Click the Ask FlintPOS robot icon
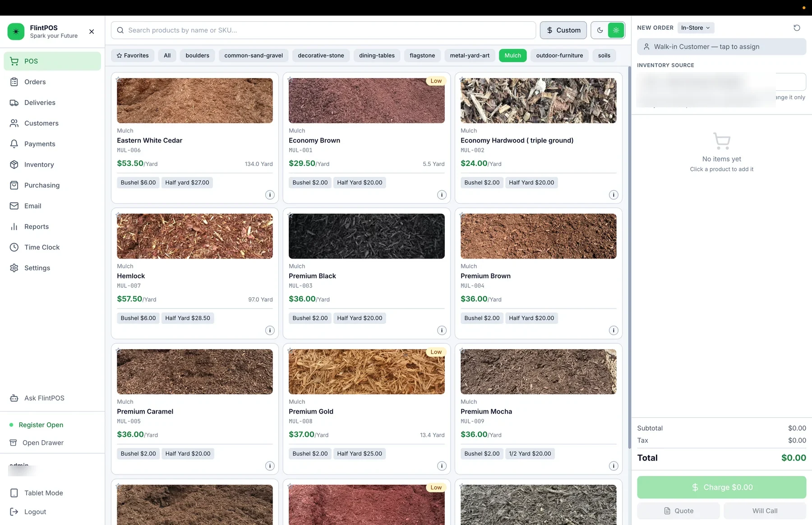This screenshot has width=812, height=525. (x=14, y=398)
